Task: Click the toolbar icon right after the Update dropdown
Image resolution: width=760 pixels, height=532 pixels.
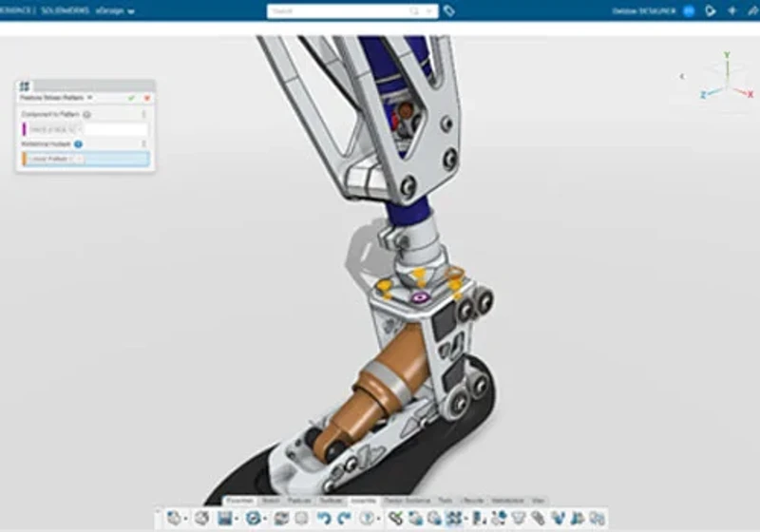Action: coord(281,519)
